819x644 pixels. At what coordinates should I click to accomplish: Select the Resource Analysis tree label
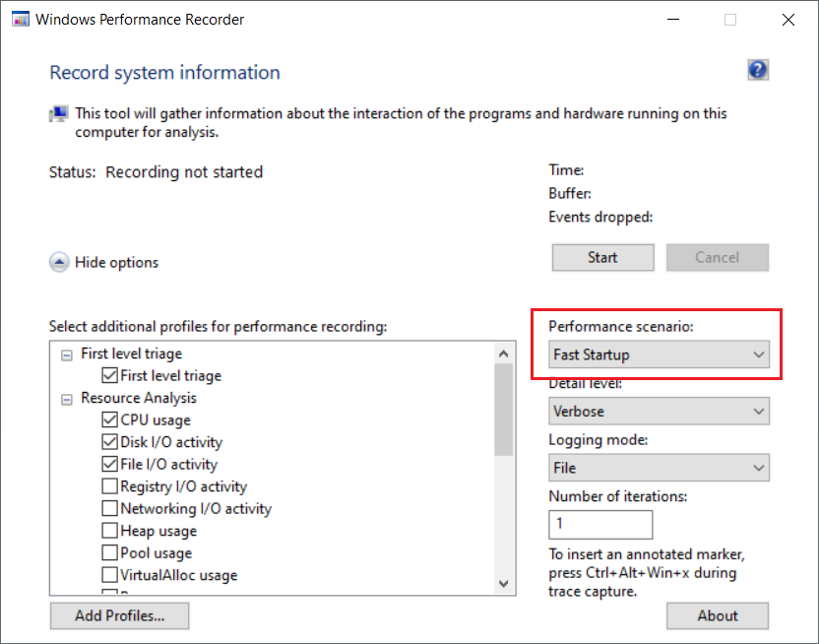[x=139, y=398]
